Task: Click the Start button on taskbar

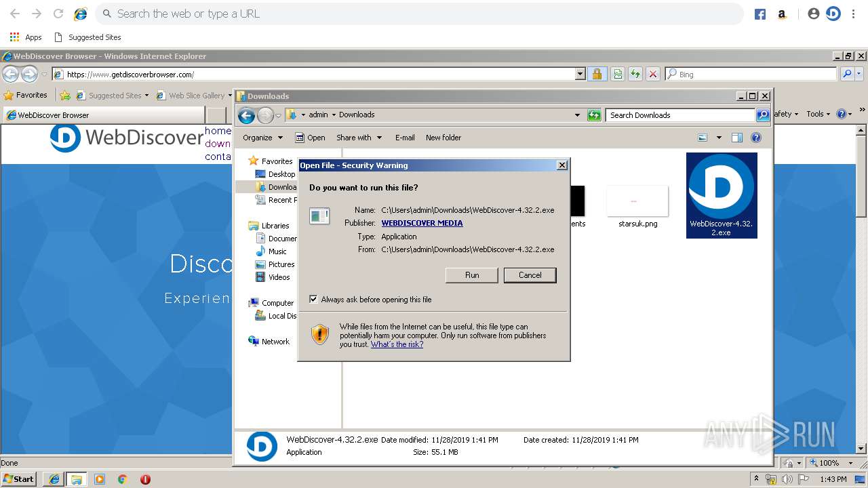Action: click(x=19, y=479)
